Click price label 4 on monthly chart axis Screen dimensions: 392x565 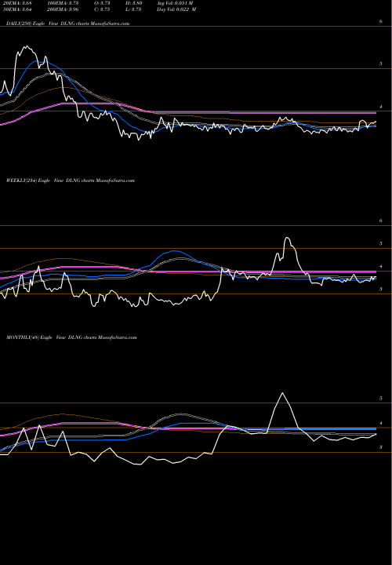click(x=380, y=423)
